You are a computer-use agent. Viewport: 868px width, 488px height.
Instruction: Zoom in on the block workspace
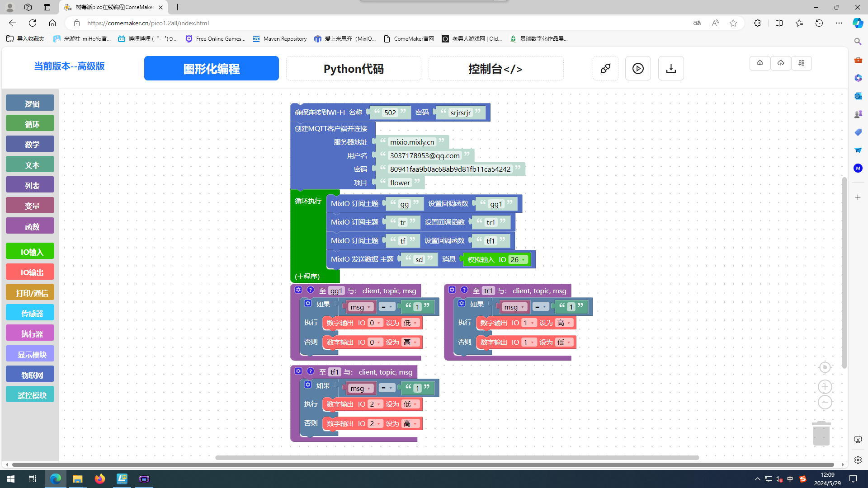coord(825,387)
